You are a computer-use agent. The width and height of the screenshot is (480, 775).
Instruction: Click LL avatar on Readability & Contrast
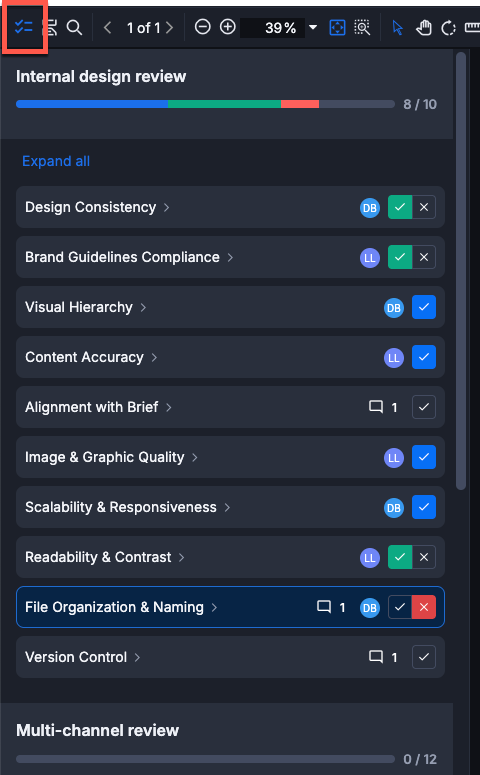(x=370, y=558)
